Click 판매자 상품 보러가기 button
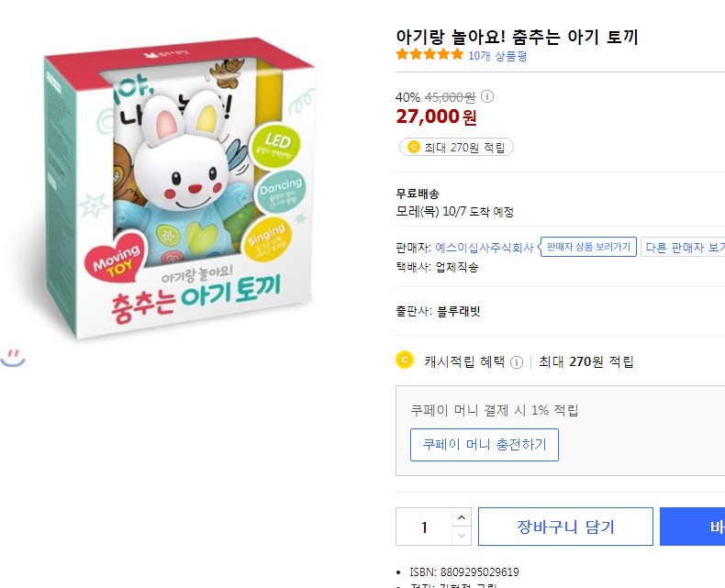This screenshot has height=588, width=725. (x=588, y=248)
